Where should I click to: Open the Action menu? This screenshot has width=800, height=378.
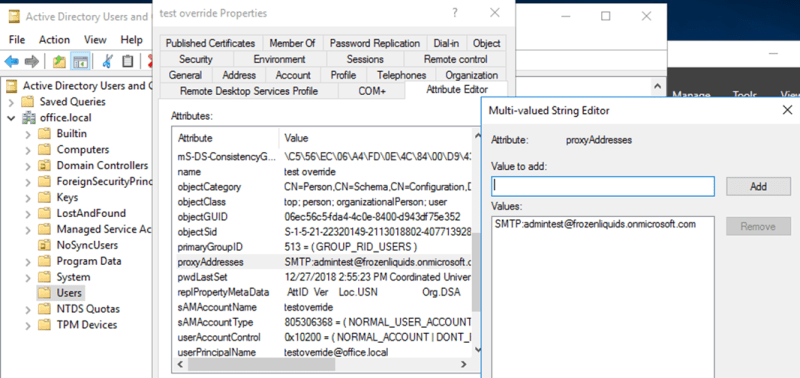point(55,40)
